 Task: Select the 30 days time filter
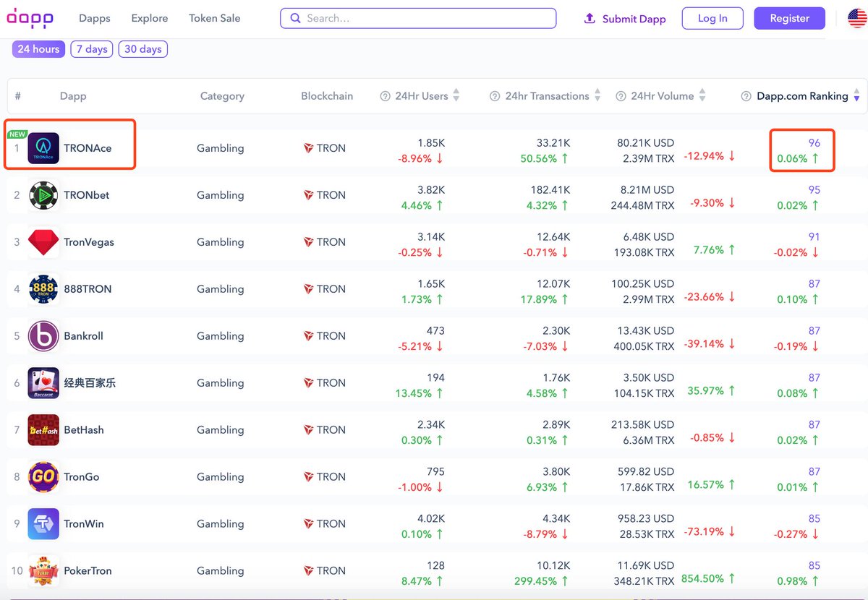pos(143,49)
